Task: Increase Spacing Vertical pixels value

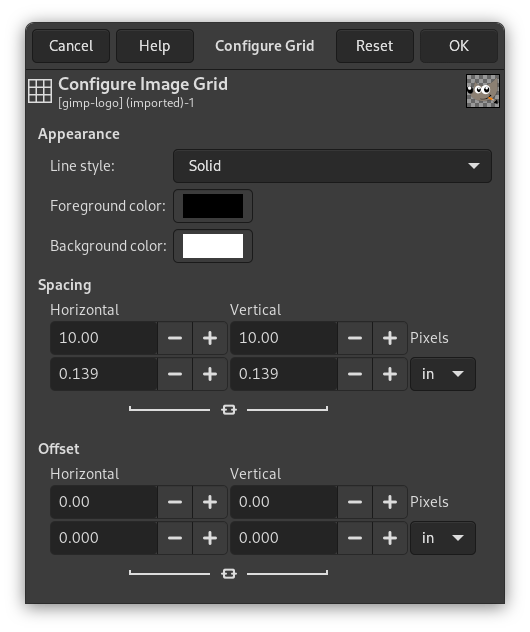Action: pos(390,338)
